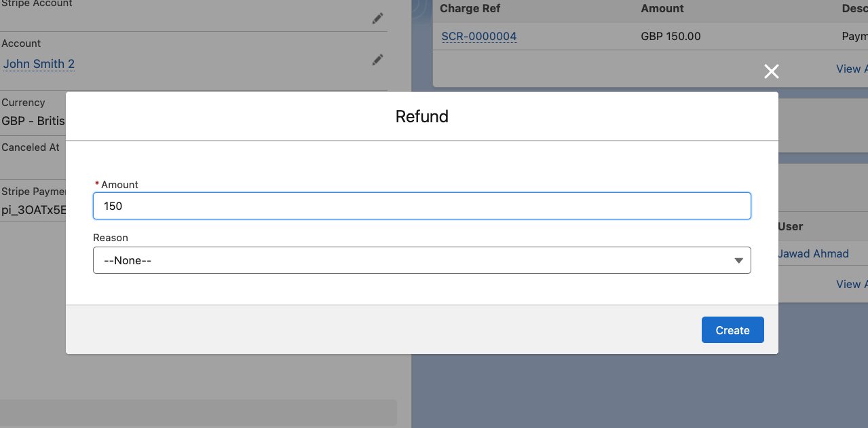Click the Charge Ref column header
The width and height of the screenshot is (868, 428).
tap(471, 9)
